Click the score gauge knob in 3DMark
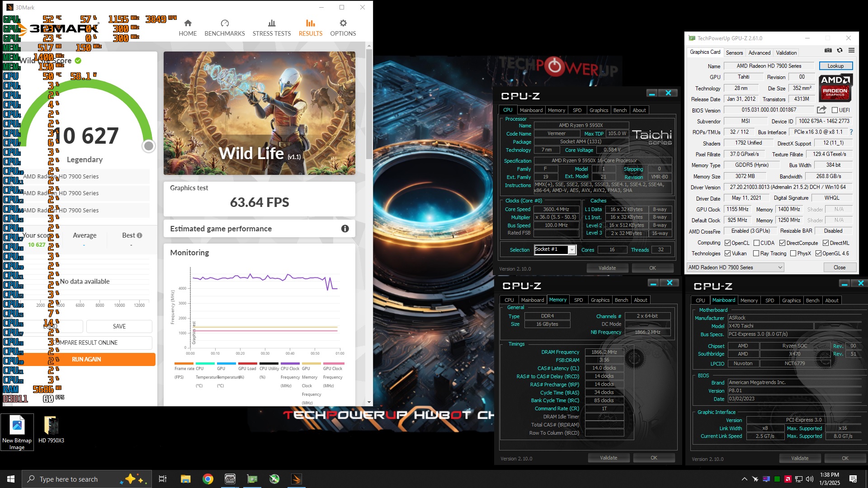868x488 pixels. [148, 146]
